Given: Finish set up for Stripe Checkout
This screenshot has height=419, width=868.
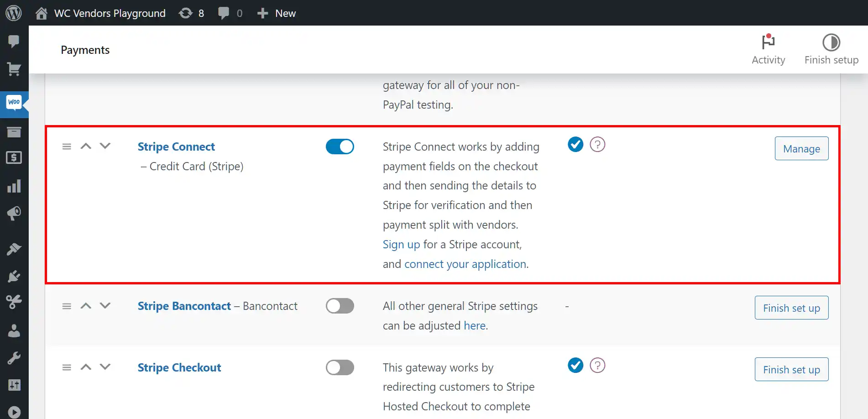Looking at the screenshot, I should pos(791,369).
